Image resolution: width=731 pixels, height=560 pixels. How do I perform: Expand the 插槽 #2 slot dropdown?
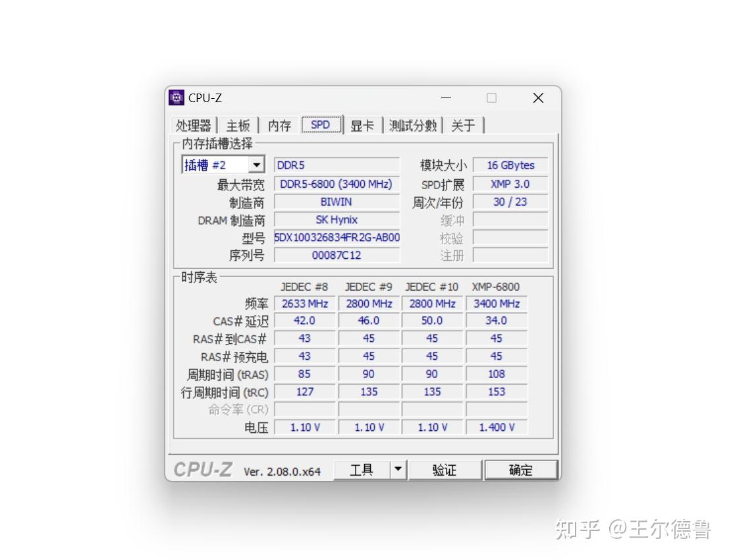(x=256, y=165)
